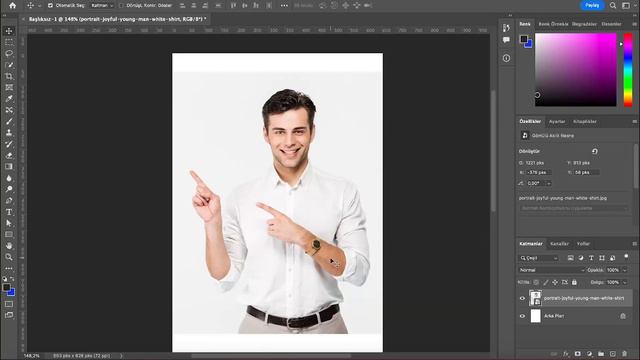Add a layer style with the fx button

click(566, 354)
